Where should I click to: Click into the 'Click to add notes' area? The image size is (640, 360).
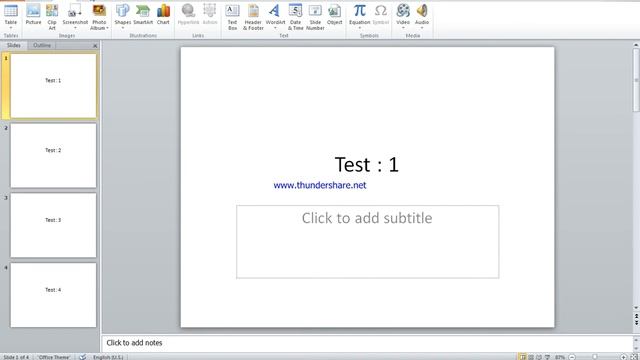coord(367,343)
